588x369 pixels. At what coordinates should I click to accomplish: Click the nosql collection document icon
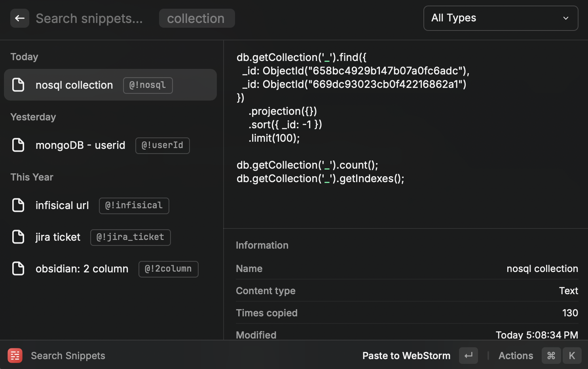pos(18,85)
